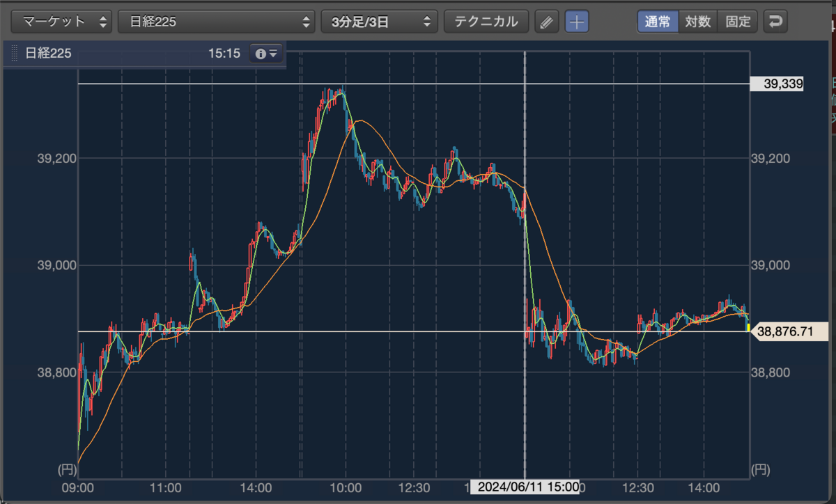Open the 日経225 symbol selector dropdown
This screenshot has height=504, width=836.
pos(217,22)
